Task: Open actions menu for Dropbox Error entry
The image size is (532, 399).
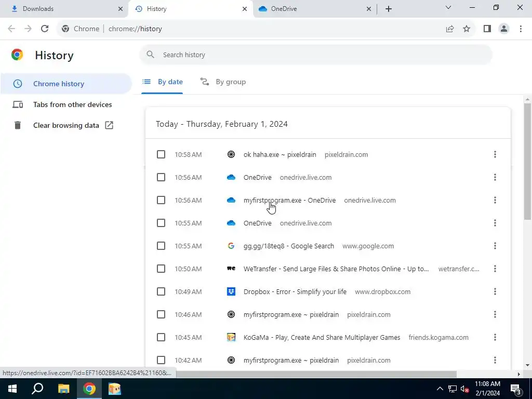Action: click(x=495, y=291)
